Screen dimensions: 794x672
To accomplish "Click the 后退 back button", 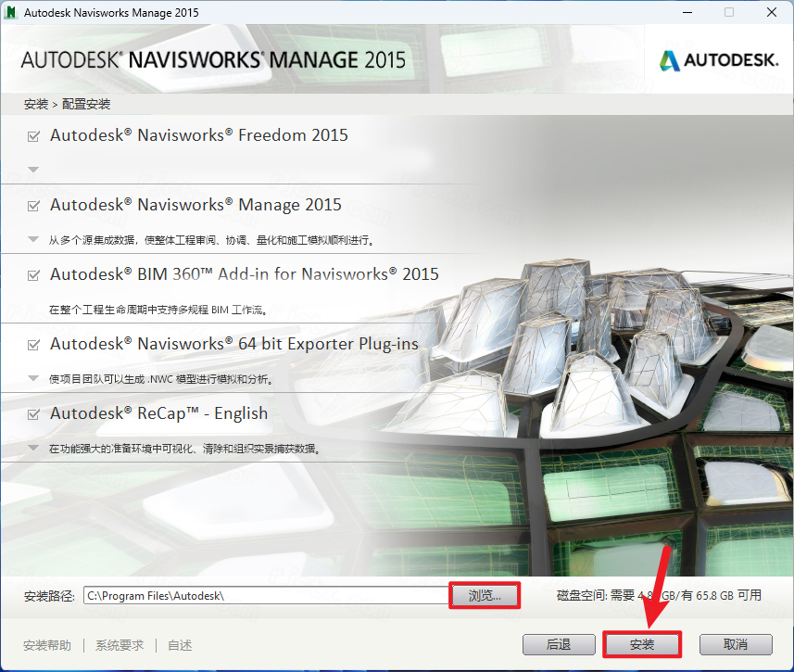I will (559, 644).
